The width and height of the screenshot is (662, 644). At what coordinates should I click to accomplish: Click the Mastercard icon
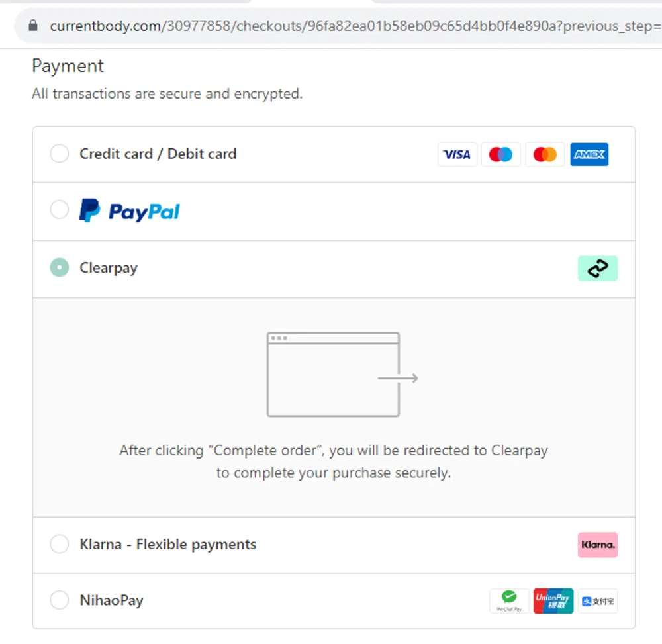(x=545, y=154)
